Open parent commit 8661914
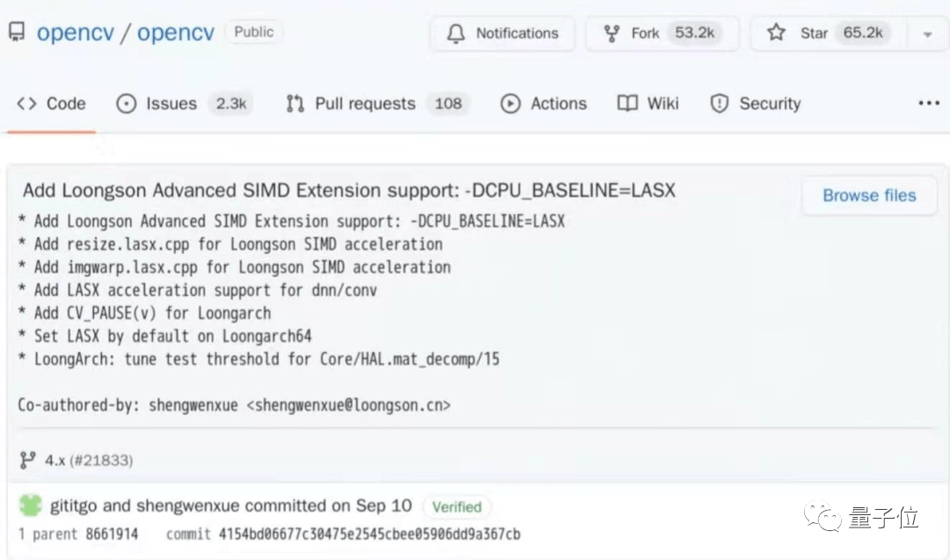This screenshot has height=560, width=950. [112, 535]
